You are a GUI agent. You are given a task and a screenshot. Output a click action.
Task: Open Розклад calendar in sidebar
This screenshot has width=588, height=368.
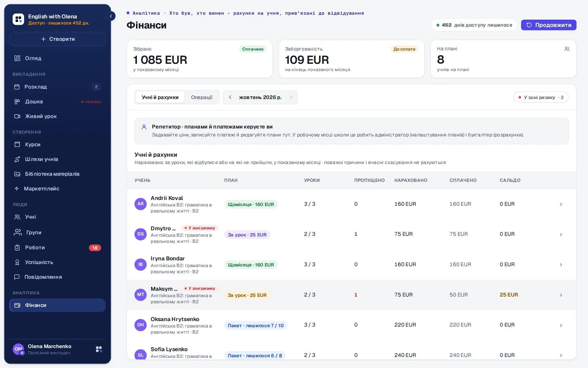coord(58,87)
